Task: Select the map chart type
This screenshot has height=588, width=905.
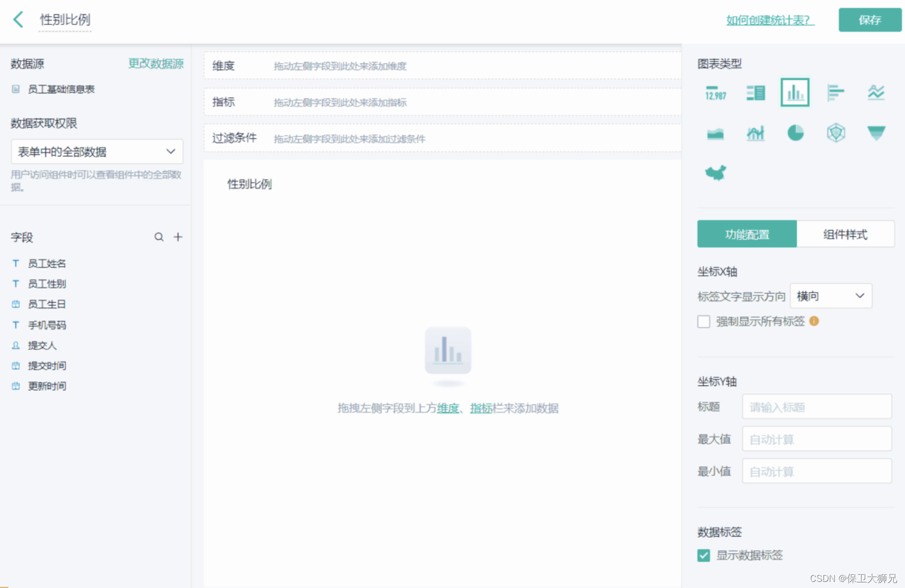Action: pyautogui.click(x=716, y=173)
